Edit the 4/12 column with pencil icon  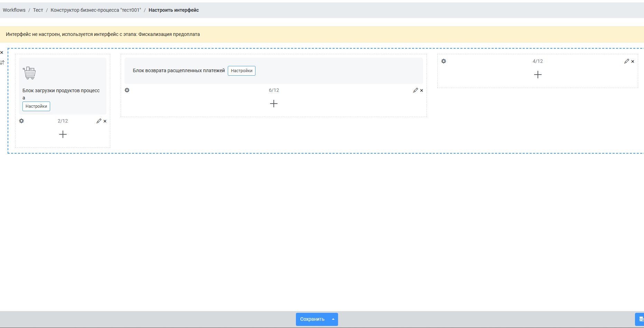click(627, 61)
